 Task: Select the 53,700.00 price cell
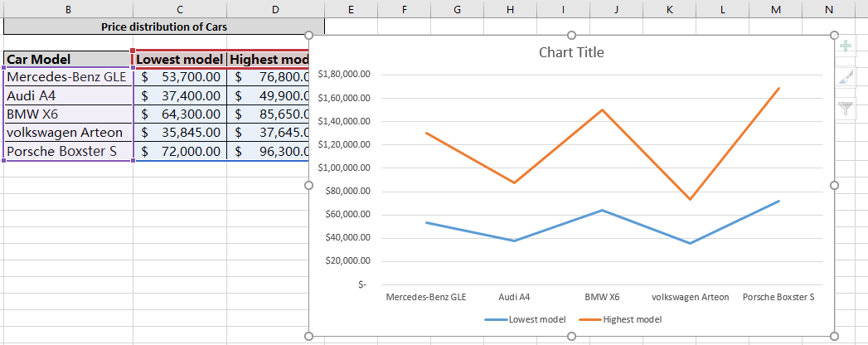(x=180, y=77)
